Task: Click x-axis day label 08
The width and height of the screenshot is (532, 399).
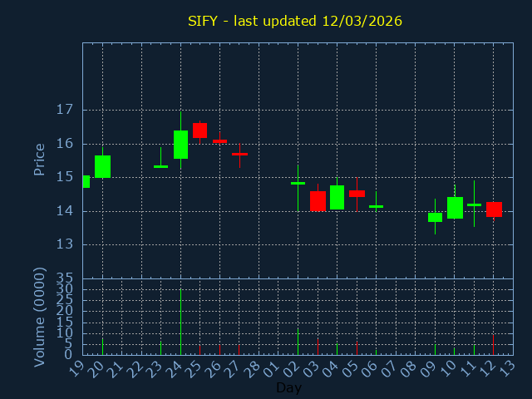Action: pyautogui.click(x=408, y=369)
